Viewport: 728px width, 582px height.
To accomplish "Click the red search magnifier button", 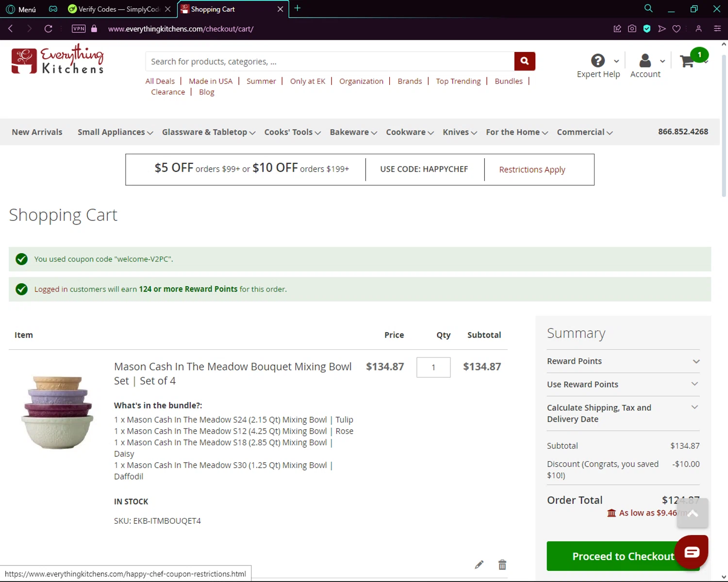I will click(525, 61).
